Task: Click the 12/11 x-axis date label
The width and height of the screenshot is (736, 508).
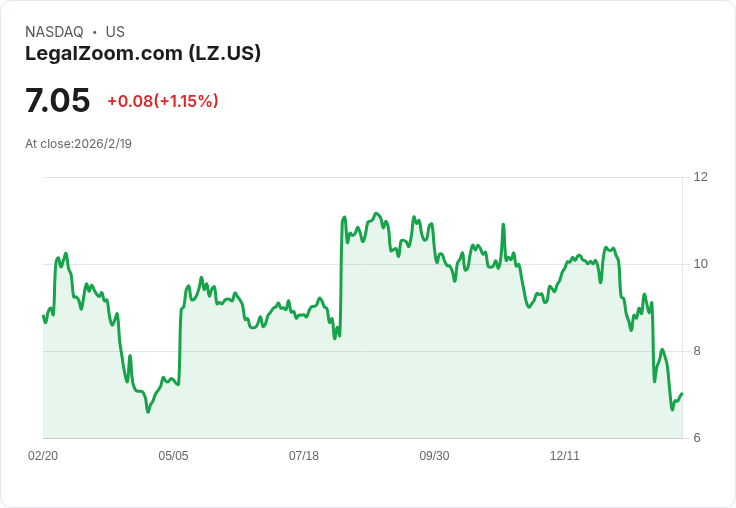Action: click(x=565, y=456)
